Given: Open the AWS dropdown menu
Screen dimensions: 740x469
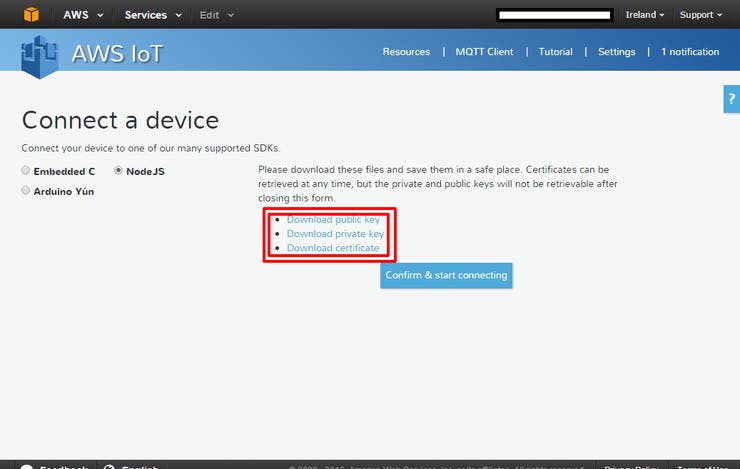Looking at the screenshot, I should click(83, 15).
